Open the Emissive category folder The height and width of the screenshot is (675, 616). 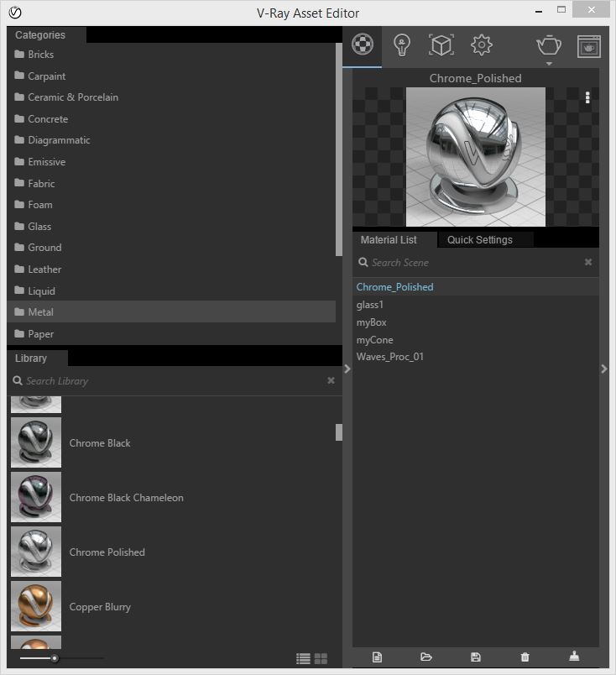171,162
